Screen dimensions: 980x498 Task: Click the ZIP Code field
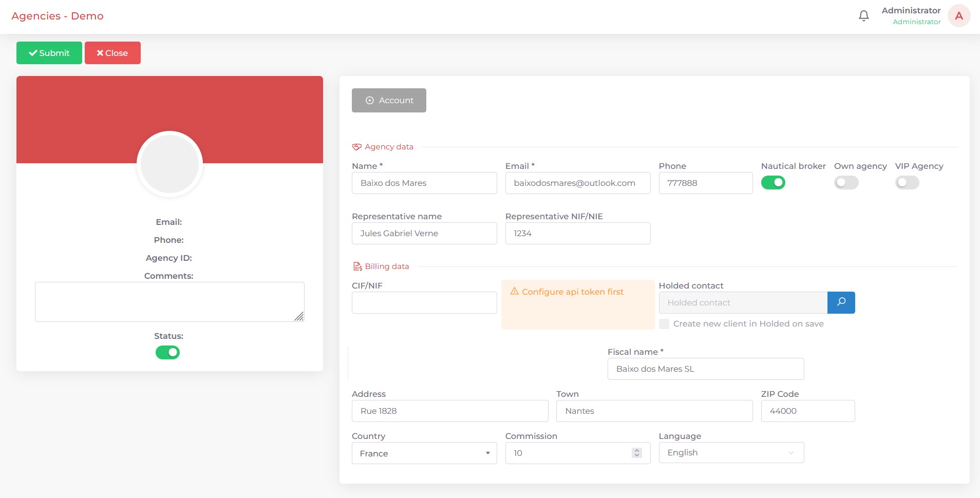click(x=808, y=411)
